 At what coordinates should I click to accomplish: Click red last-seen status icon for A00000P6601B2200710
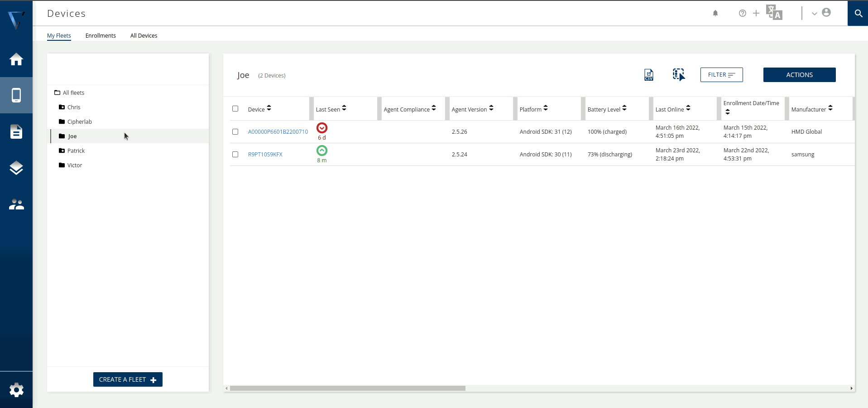[x=322, y=128]
